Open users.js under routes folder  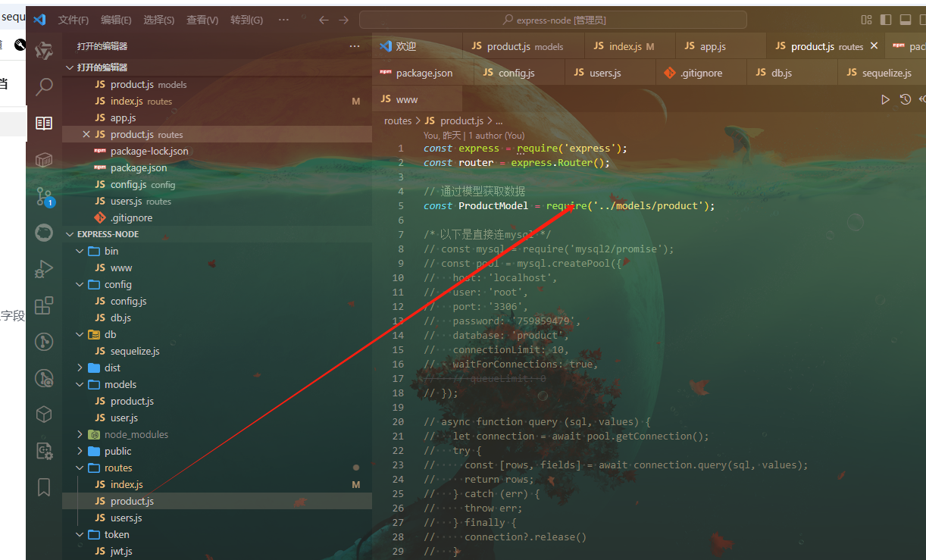(217, 518)
